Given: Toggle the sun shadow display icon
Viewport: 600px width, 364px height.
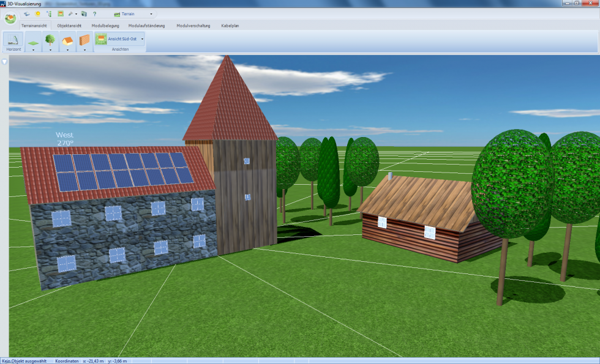Looking at the screenshot, I should 37,14.
